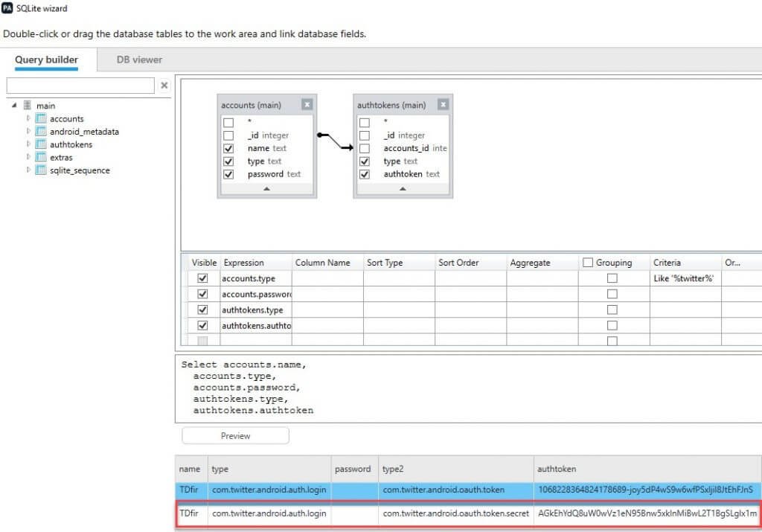Close the authtokens (main) table box

(x=443, y=104)
